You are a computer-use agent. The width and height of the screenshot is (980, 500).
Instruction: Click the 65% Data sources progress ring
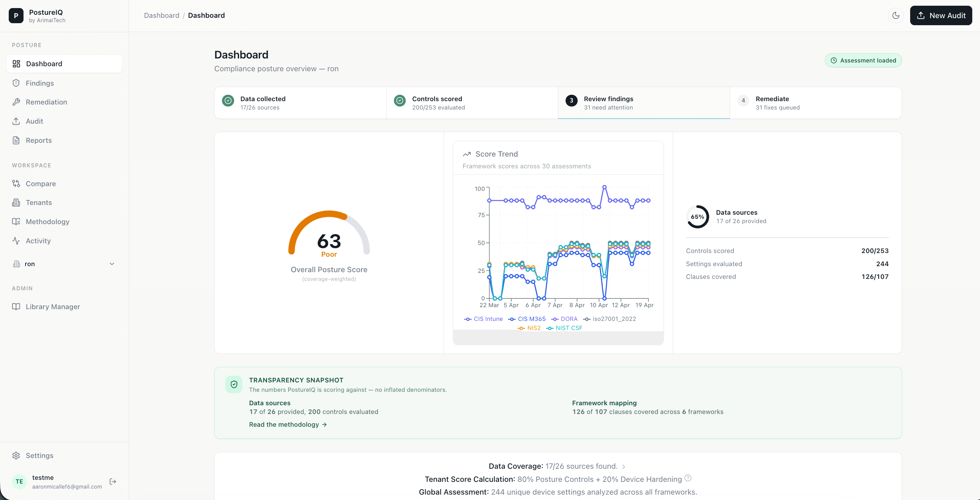pos(698,217)
